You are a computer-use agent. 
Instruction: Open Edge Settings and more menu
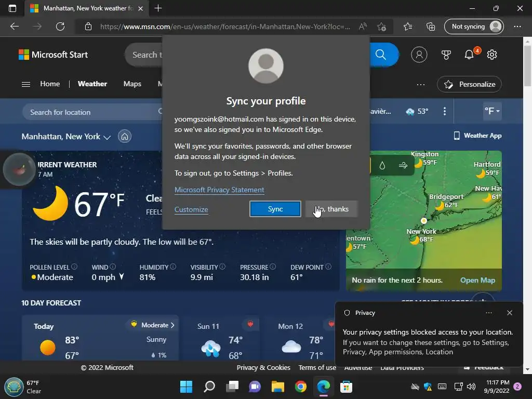(517, 26)
